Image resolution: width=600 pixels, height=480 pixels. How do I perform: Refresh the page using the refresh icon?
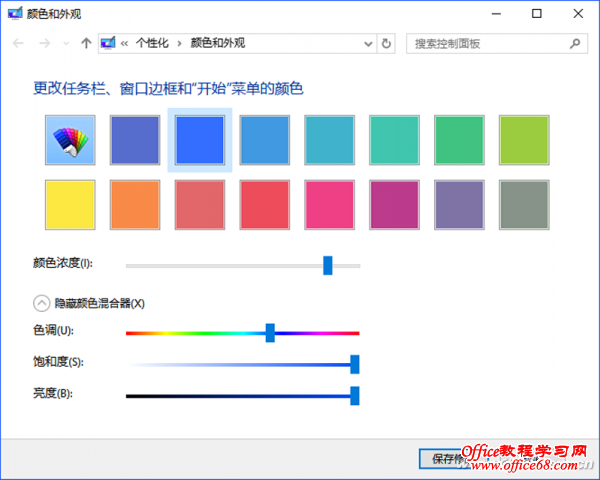click(x=387, y=44)
